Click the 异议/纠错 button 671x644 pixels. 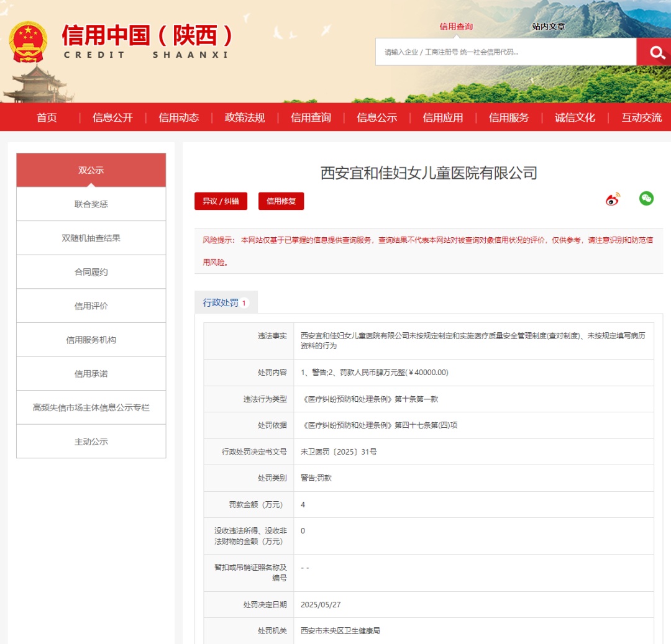[221, 201]
